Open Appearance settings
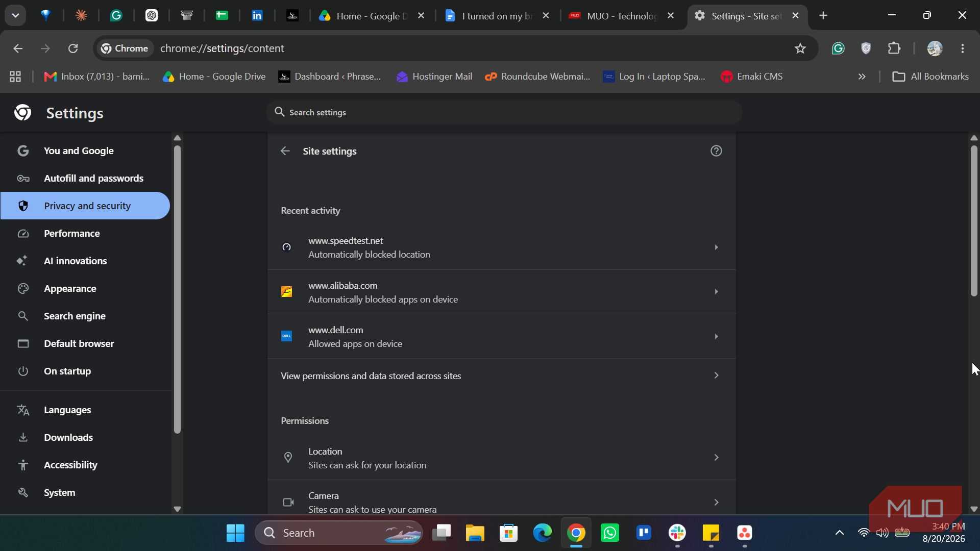 pyautogui.click(x=85, y=289)
